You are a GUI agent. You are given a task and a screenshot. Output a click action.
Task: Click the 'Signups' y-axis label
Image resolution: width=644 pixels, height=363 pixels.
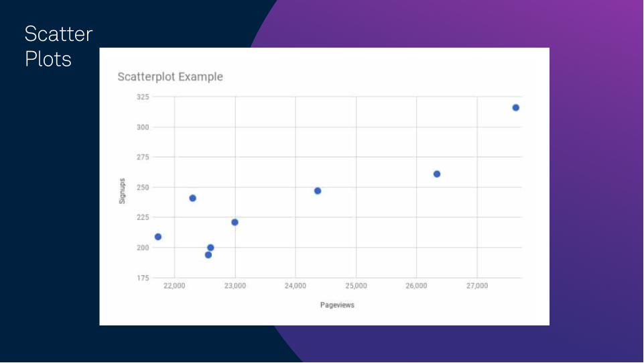[122, 191]
